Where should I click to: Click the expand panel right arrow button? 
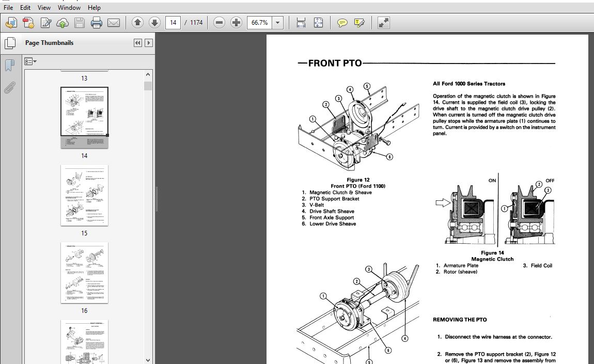point(149,43)
